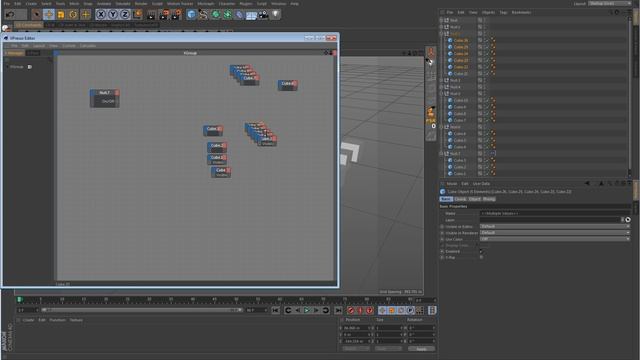Click the Name input field in Attributes
The image size is (640, 360).
click(555, 213)
